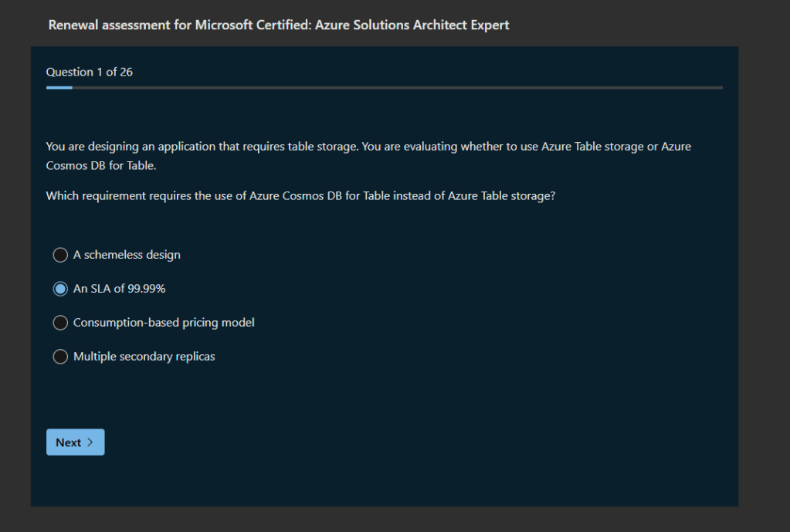Click the 'Question 1 of 26' counter

(89, 72)
